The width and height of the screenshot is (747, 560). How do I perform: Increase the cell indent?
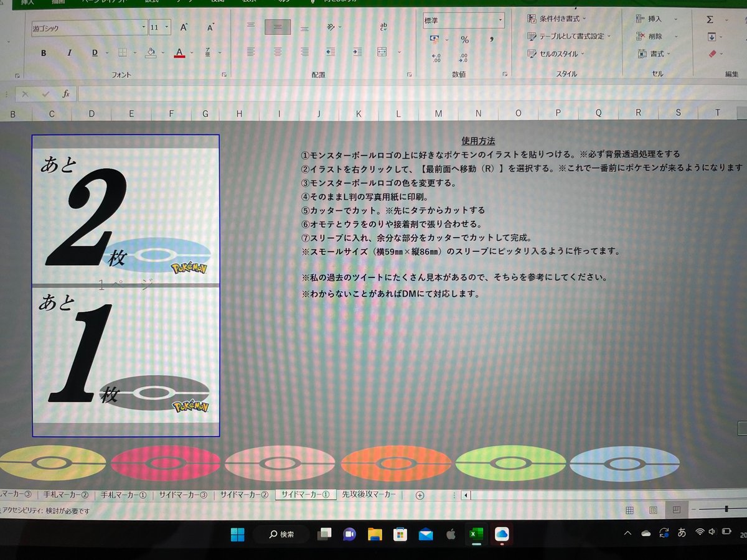click(x=357, y=52)
